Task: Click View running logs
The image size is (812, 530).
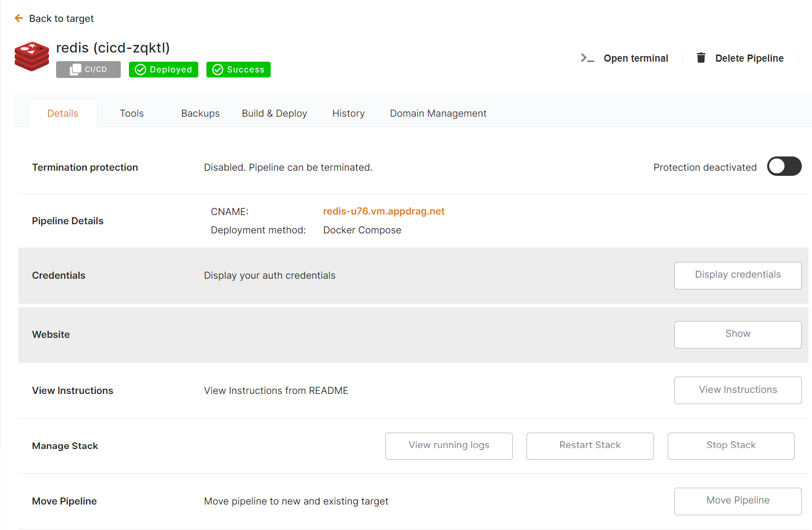Action: pos(449,445)
